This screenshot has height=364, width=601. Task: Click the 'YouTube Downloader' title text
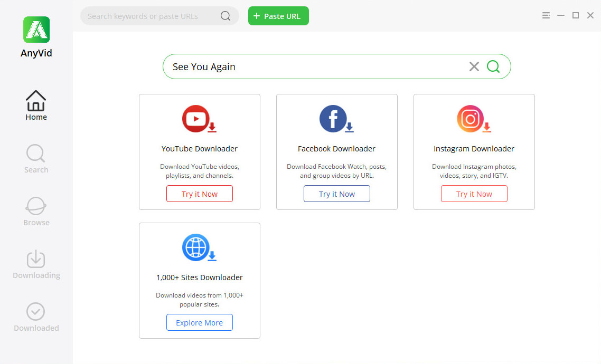pos(199,149)
